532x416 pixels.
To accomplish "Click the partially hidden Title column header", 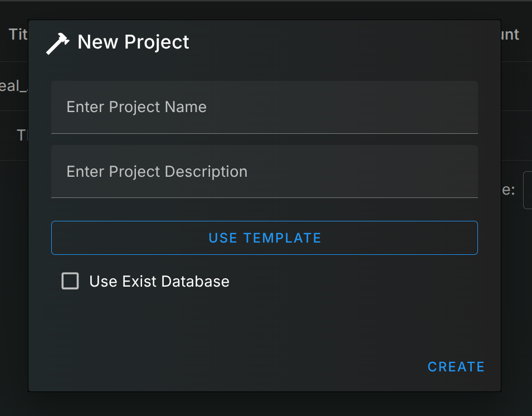I will 17,35.
